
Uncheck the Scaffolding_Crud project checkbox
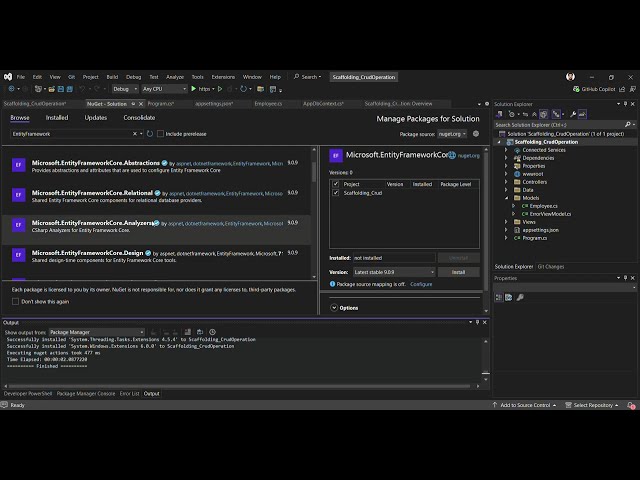coord(336,193)
